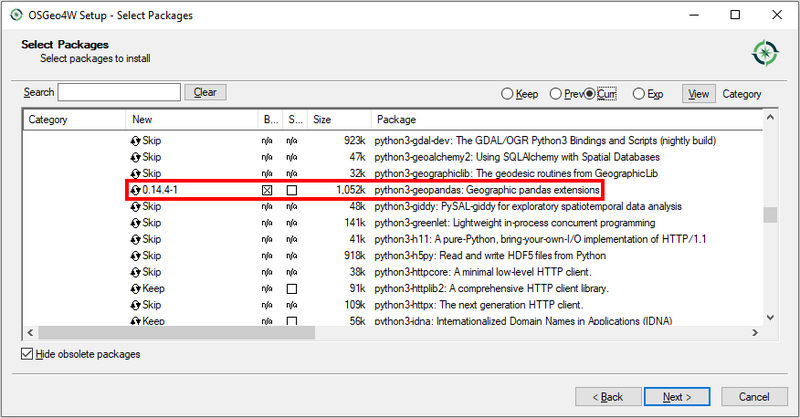
Task: Click the cycle icon for python3-geopandas version
Action: pos(136,190)
